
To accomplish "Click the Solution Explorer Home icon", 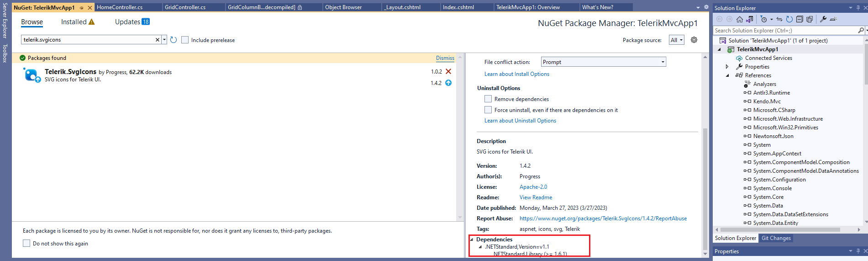I will pyautogui.click(x=740, y=19).
